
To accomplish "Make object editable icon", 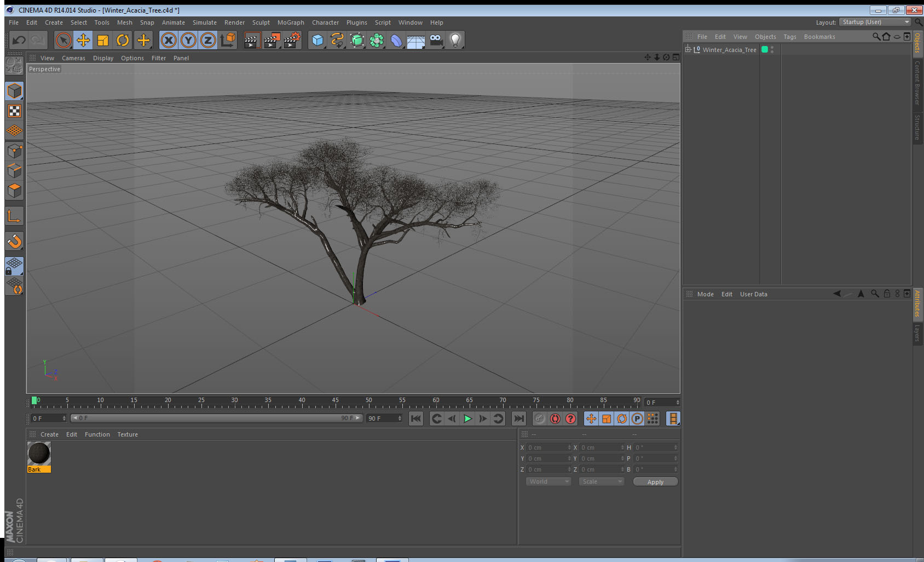I will 14,66.
